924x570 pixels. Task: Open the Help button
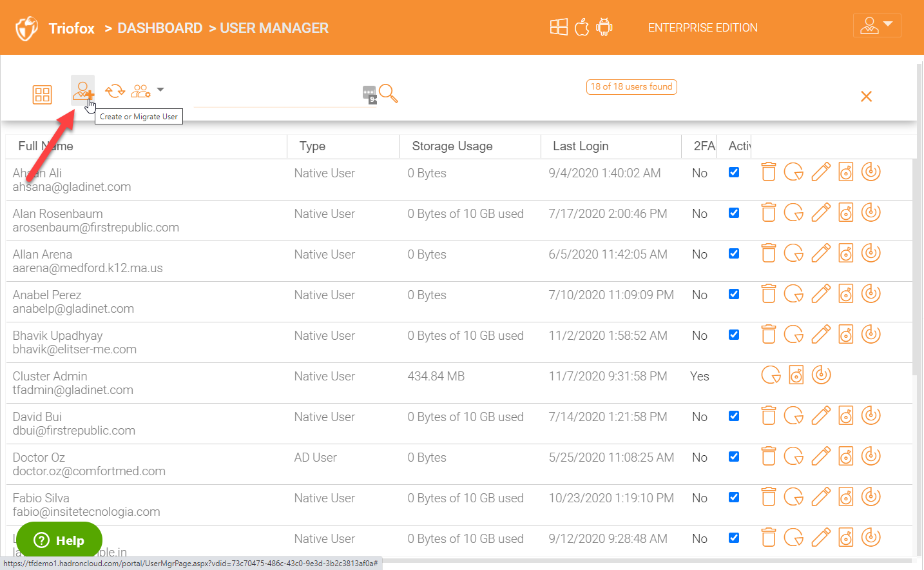point(59,540)
